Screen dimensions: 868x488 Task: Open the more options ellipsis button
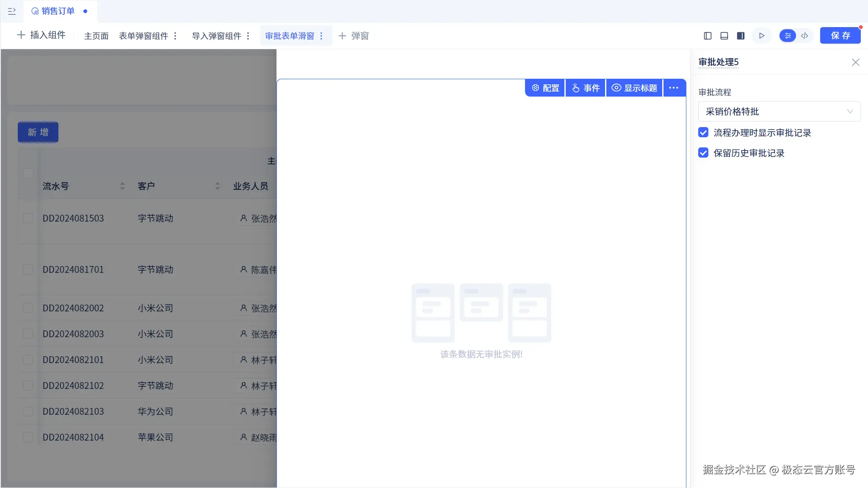(674, 88)
